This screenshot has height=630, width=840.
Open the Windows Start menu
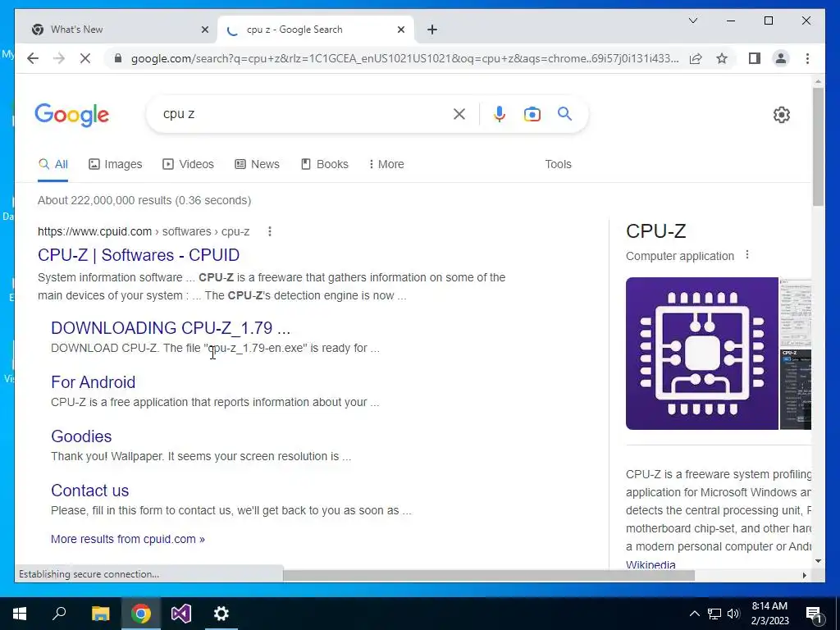coord(20,614)
